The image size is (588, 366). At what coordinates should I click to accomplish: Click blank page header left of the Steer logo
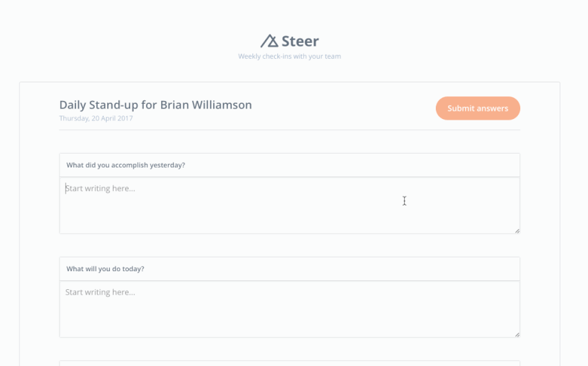tap(138, 42)
